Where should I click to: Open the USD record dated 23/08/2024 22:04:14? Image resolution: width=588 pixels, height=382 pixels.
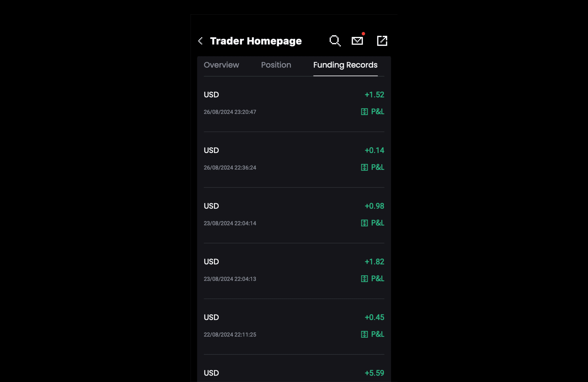pos(294,215)
